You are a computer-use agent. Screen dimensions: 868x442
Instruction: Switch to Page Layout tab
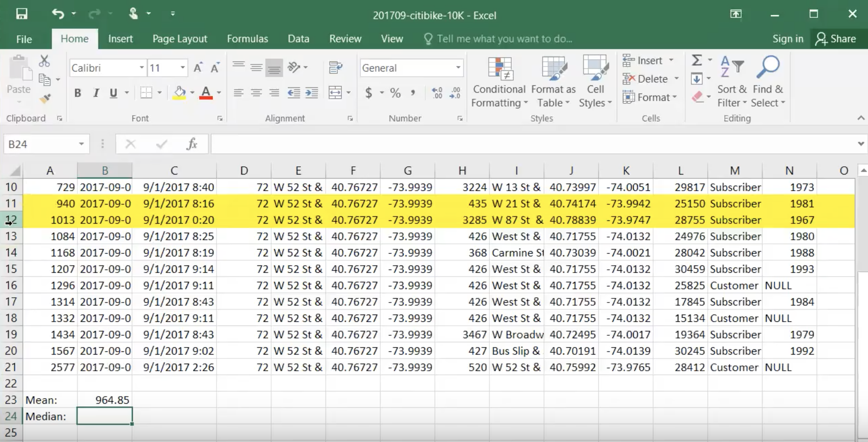[180, 39]
